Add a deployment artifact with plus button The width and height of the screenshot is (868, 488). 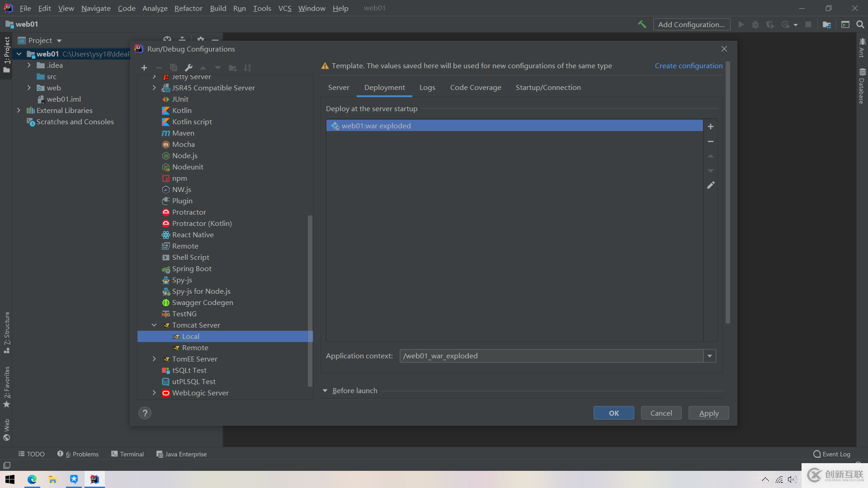coord(711,127)
